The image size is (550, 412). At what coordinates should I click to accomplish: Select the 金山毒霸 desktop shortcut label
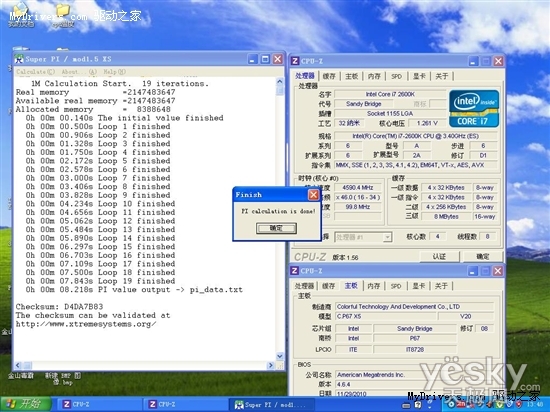click(x=21, y=376)
